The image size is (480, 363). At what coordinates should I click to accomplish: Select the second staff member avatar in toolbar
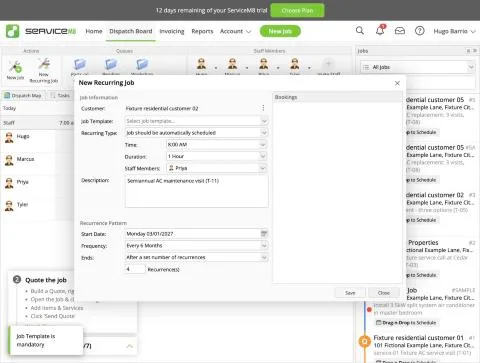232,63
